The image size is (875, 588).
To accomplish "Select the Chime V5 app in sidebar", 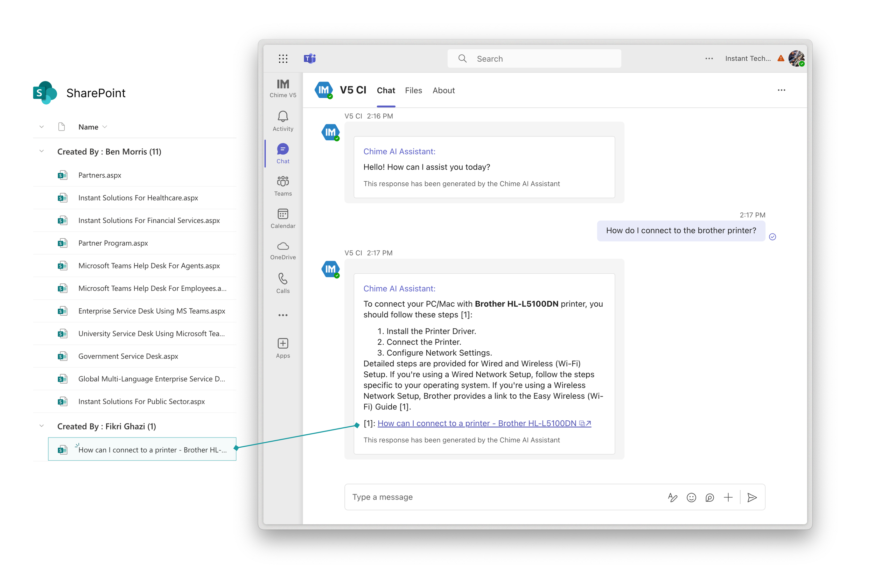I will click(283, 88).
